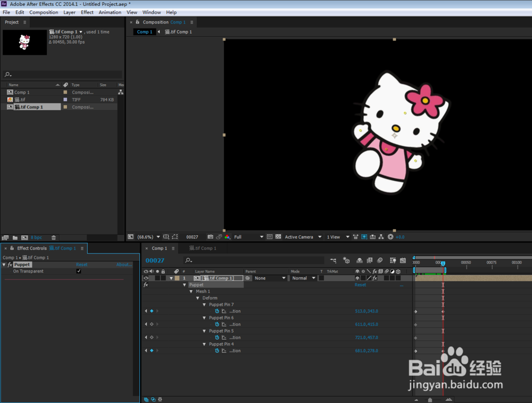This screenshot has width=532, height=403.
Task: Toggle Puppet Pin 7 position stopwatch
Action: point(217,311)
